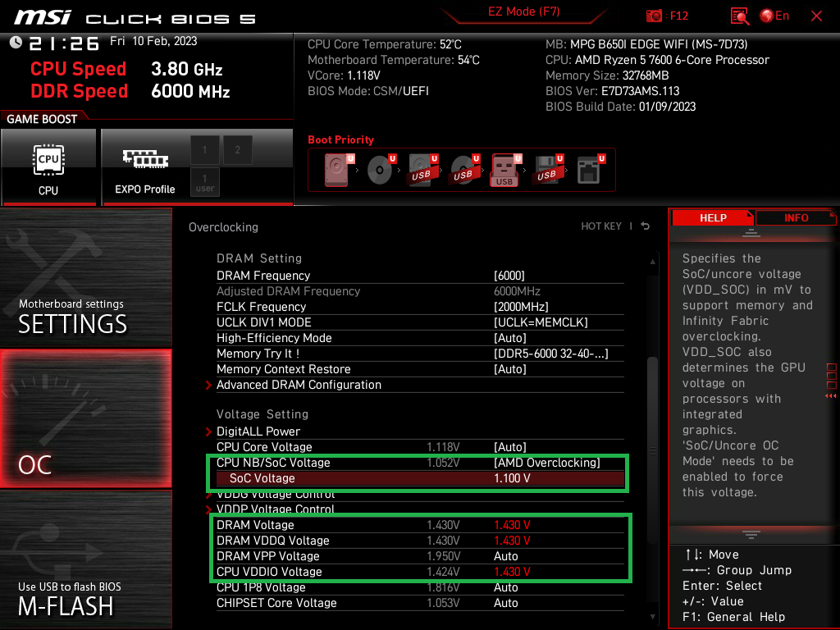Click the Adjusted DRAM Frequency 6000MHz row
Viewport: 840px width, 630px height.
pyautogui.click(x=420, y=291)
